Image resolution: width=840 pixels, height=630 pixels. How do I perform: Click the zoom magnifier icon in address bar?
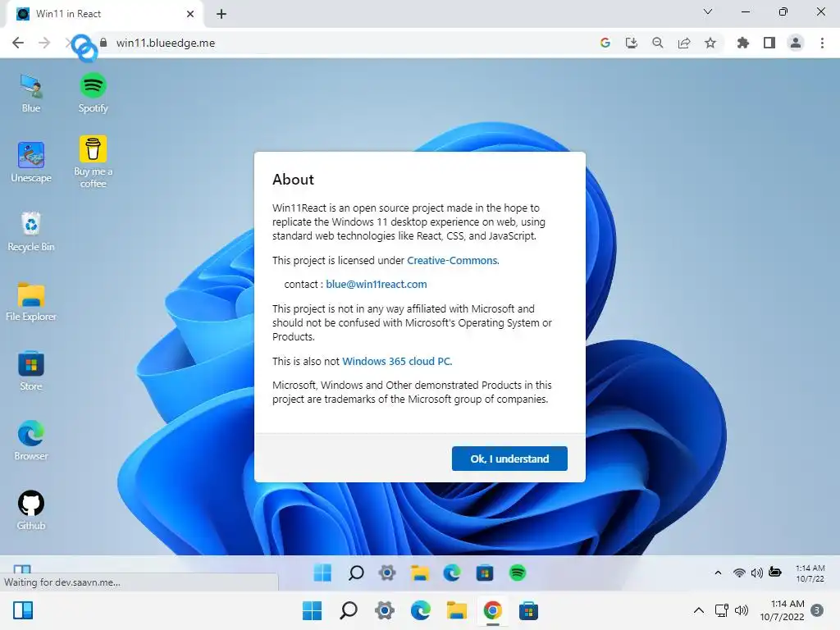point(658,43)
